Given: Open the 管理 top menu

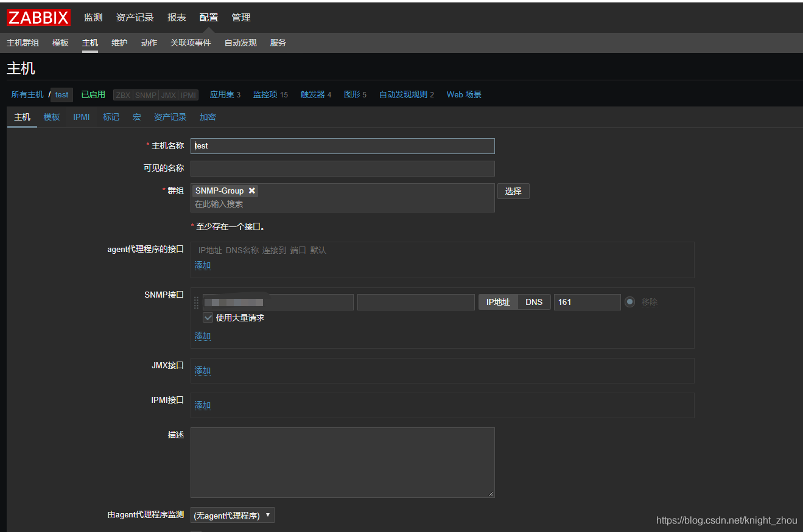Looking at the screenshot, I should click(241, 18).
